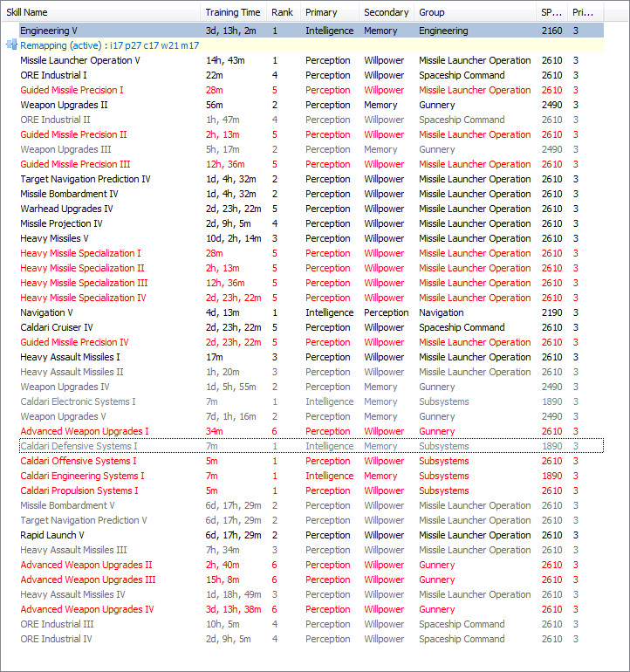Click the remapping point icon beside Remapping (active)
This screenshot has height=672, width=630.
[11, 45]
